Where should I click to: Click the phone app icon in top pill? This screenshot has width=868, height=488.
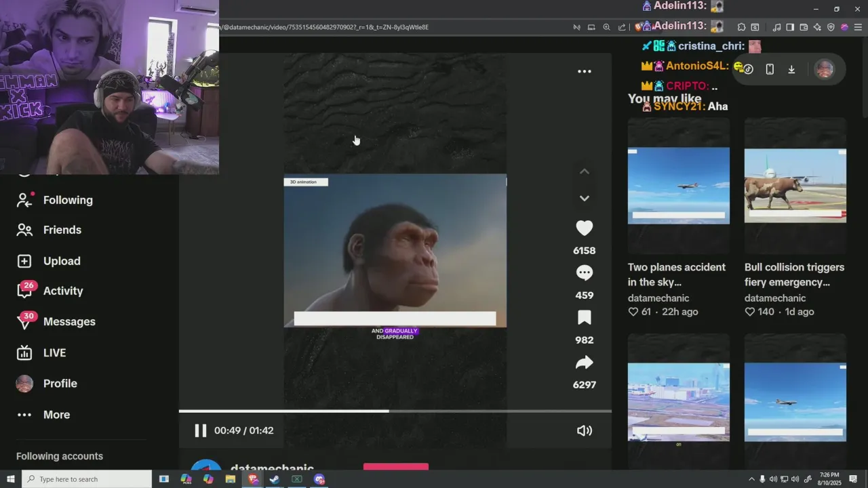click(770, 69)
